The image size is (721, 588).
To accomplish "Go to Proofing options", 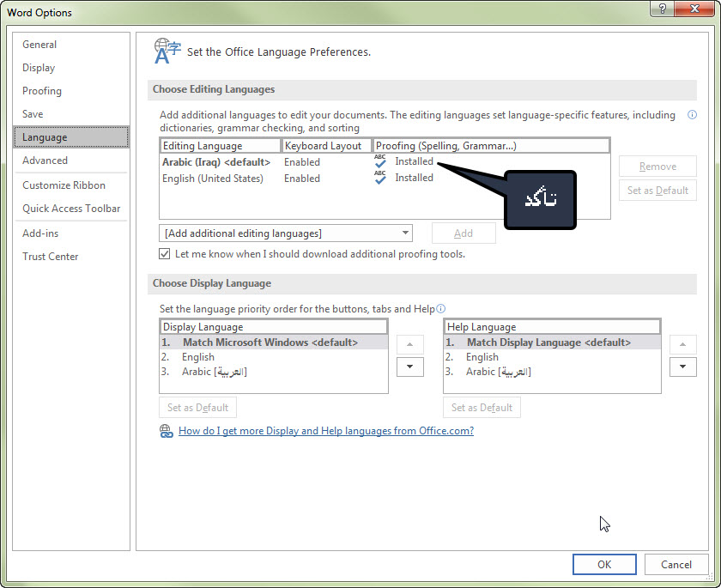I will click(71, 91).
